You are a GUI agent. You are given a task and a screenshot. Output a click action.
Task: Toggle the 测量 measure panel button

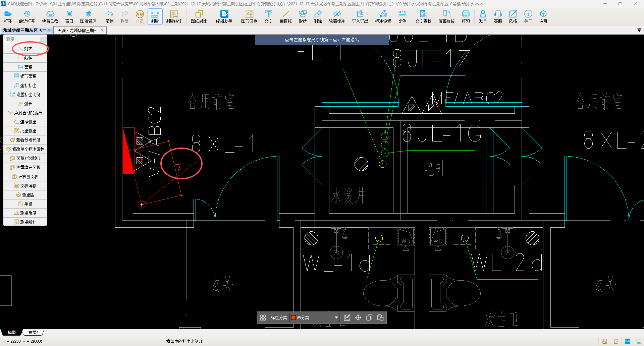click(x=155, y=16)
